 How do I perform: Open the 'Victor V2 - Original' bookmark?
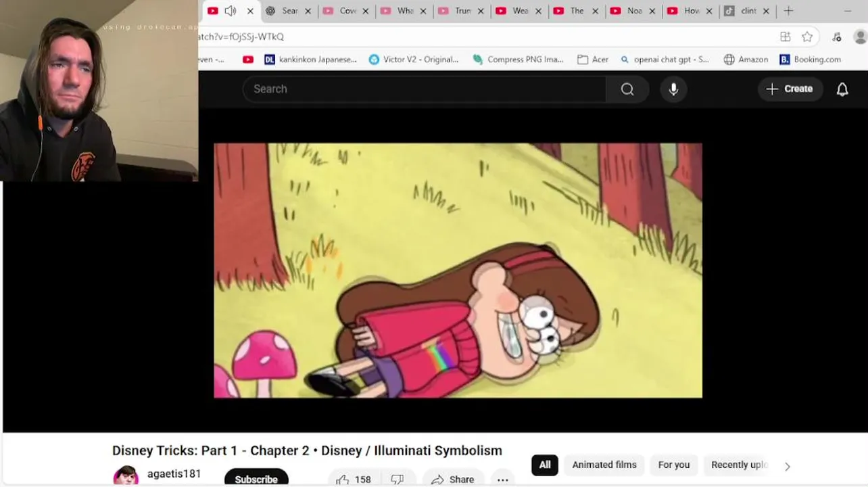click(x=414, y=60)
